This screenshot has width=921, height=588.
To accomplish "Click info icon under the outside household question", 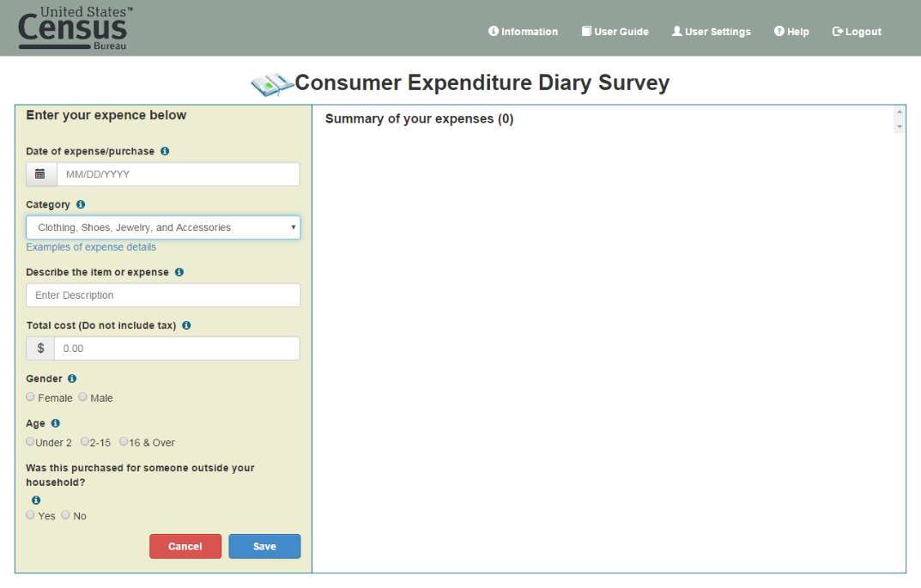I will tap(36, 500).
